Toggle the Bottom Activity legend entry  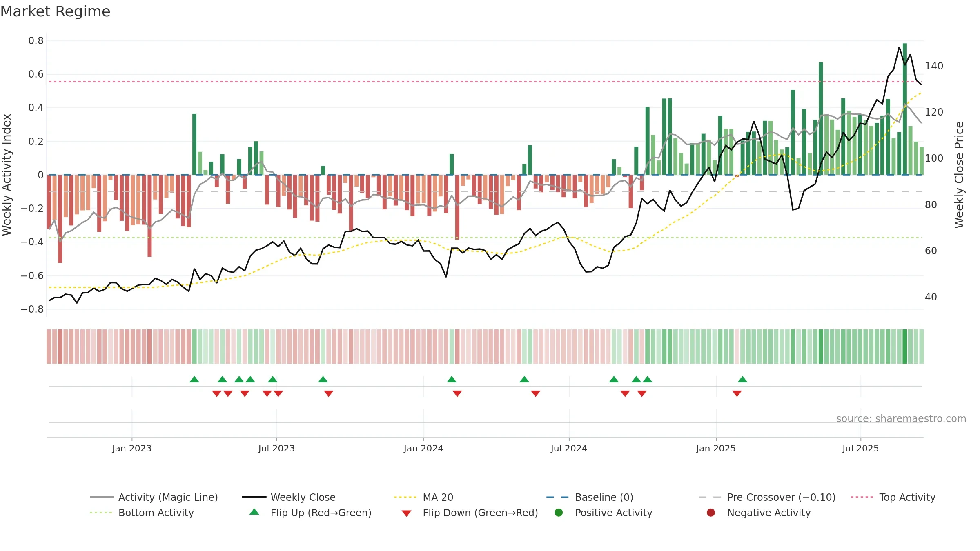(x=142, y=513)
